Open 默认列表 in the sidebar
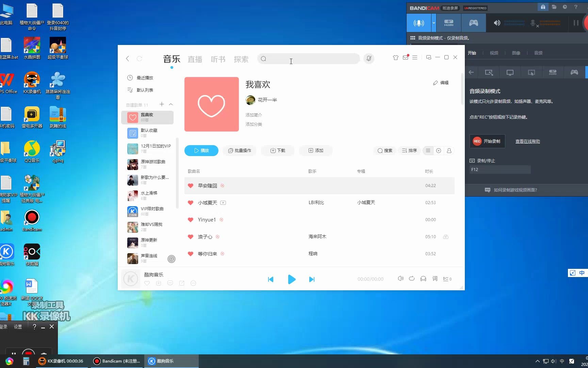Image resolution: width=588 pixels, height=368 pixels. (140, 90)
